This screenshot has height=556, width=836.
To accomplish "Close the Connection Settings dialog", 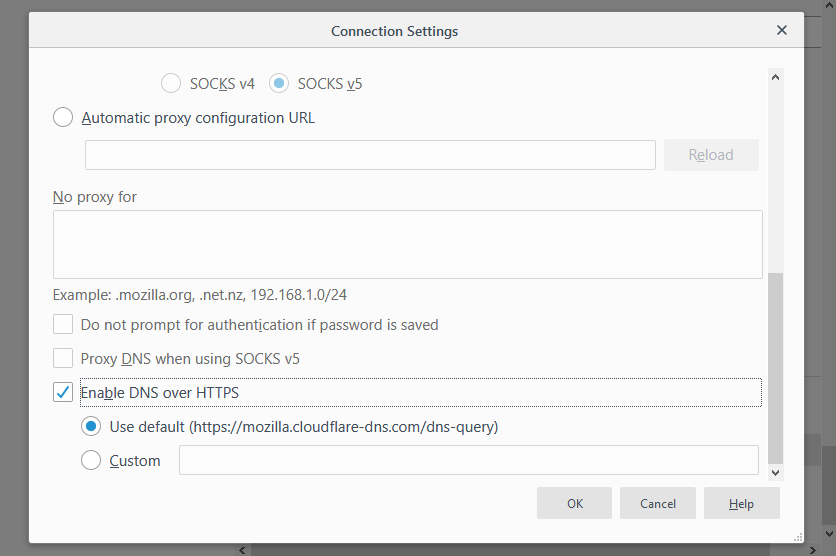I will pos(782,30).
